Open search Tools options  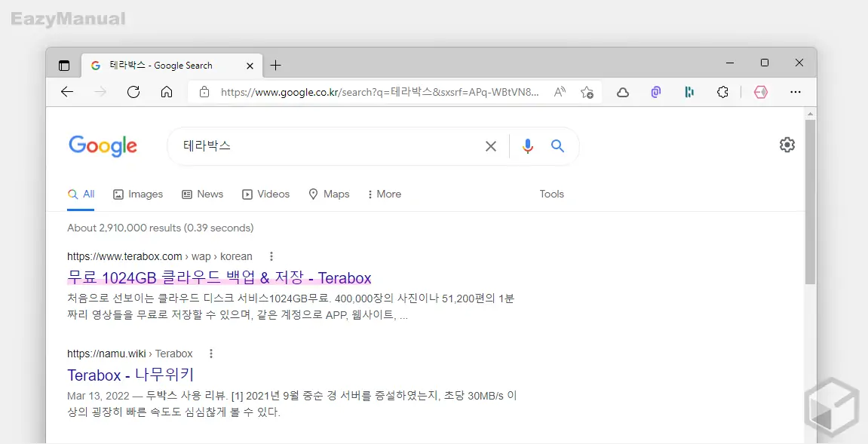[x=551, y=194]
